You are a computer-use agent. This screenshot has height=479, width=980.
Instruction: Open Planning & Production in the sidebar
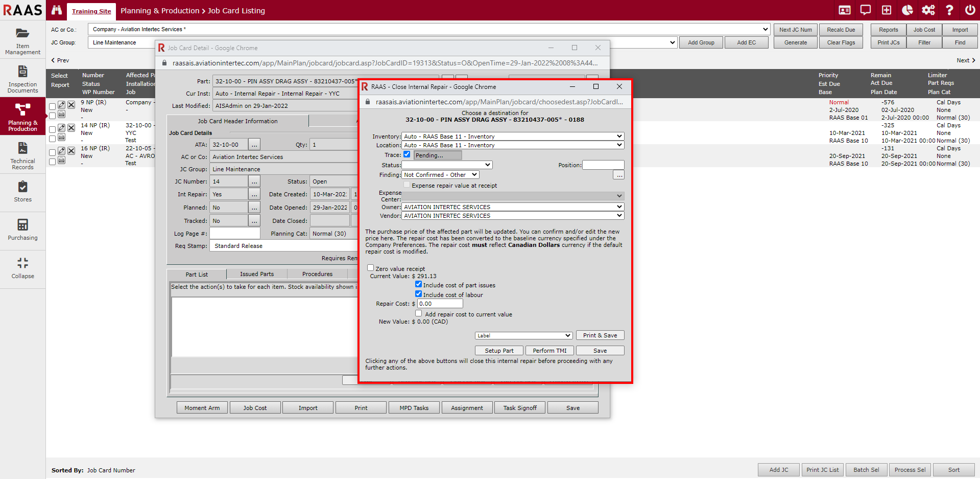pos(22,117)
